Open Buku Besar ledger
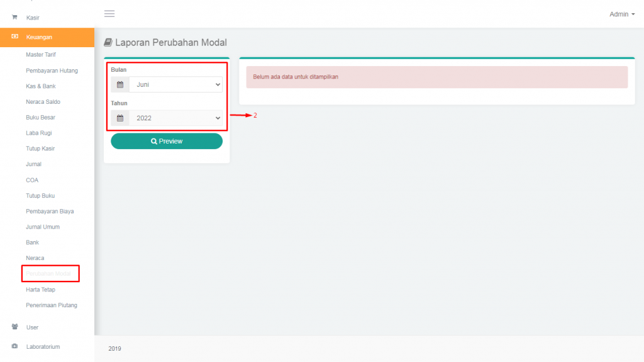Screen dimensions: 644x362 tap(41, 118)
